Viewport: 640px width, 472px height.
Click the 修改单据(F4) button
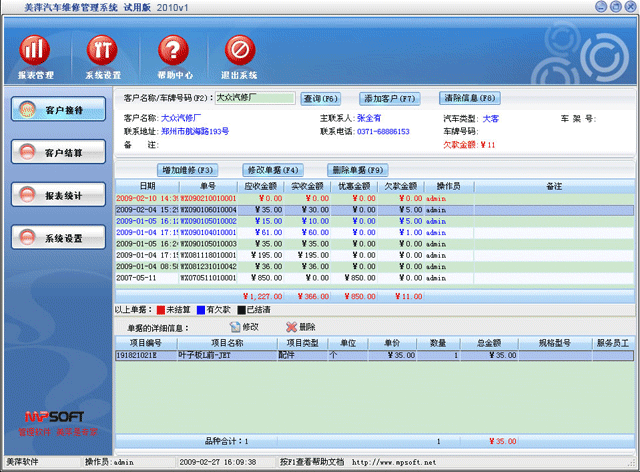[273, 170]
